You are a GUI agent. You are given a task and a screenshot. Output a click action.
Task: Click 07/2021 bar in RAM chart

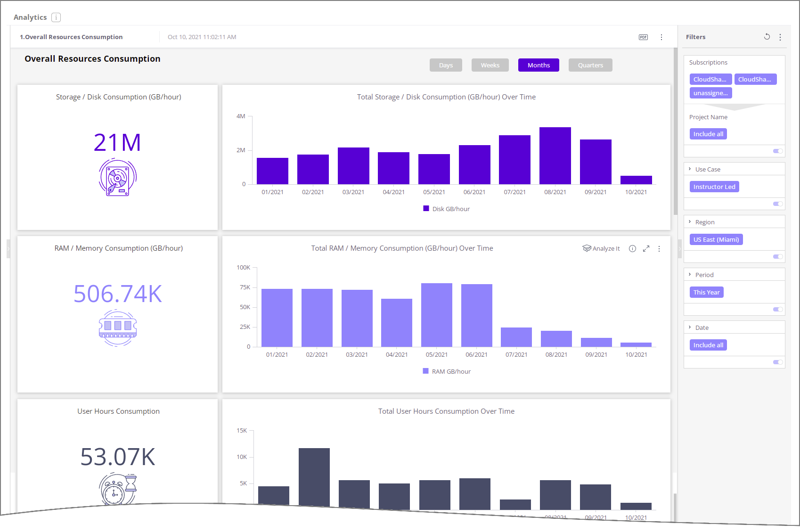pyautogui.click(x=516, y=337)
